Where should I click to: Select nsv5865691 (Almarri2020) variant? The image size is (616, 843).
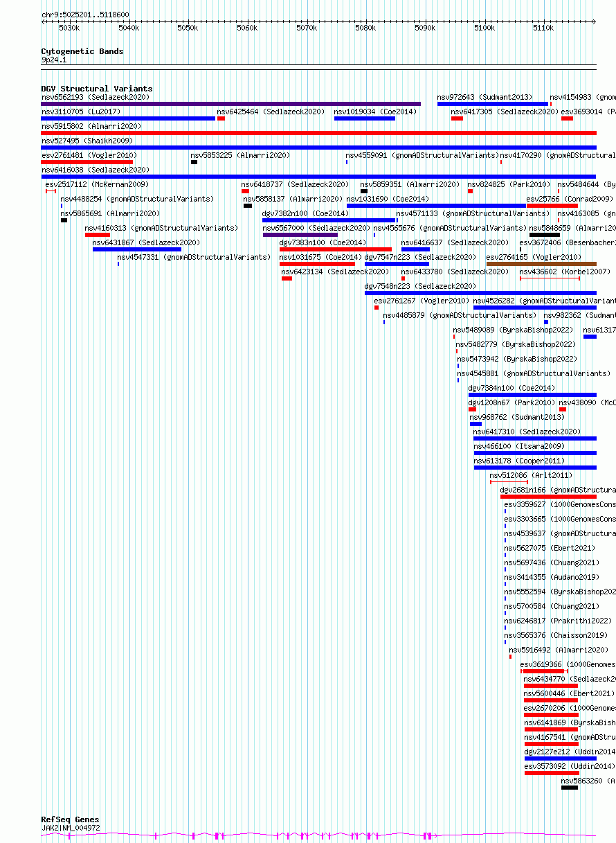[110, 213]
